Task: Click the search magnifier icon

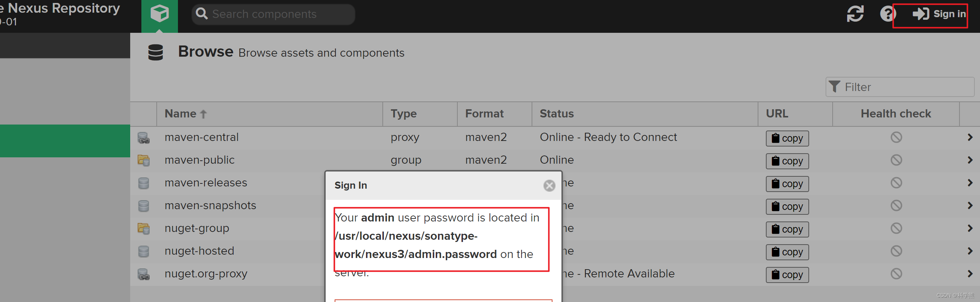Action: point(201,14)
